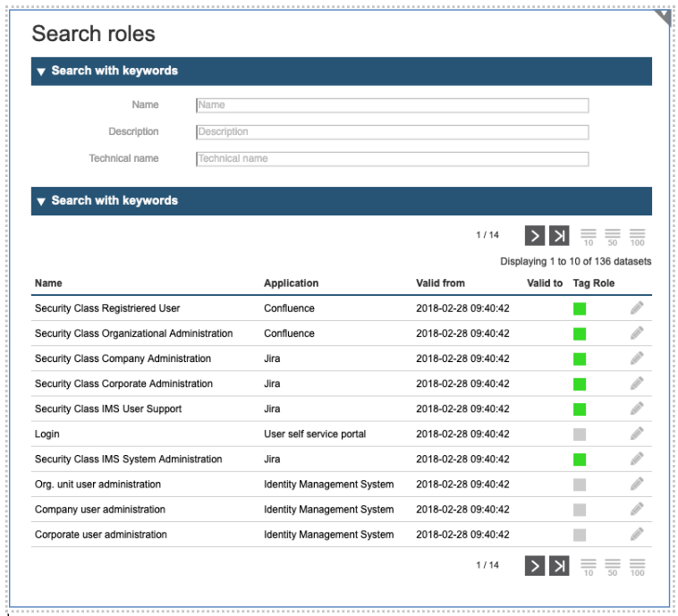Jump to last page using bottom pager
Screen dimensions: 678x616
pos(559,566)
